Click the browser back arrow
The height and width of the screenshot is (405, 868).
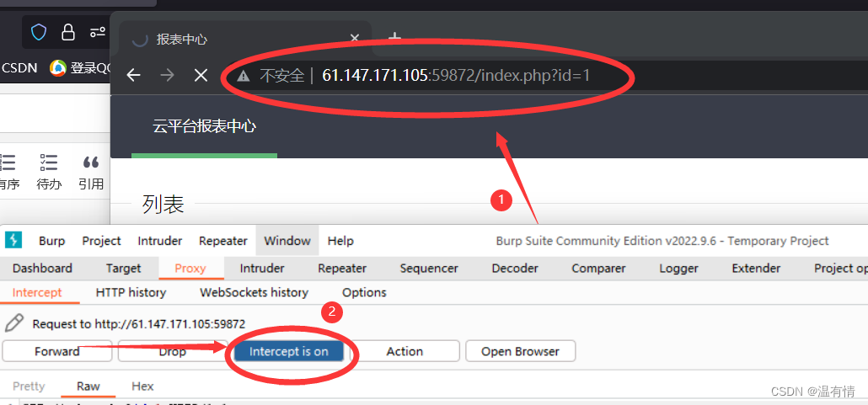133,75
